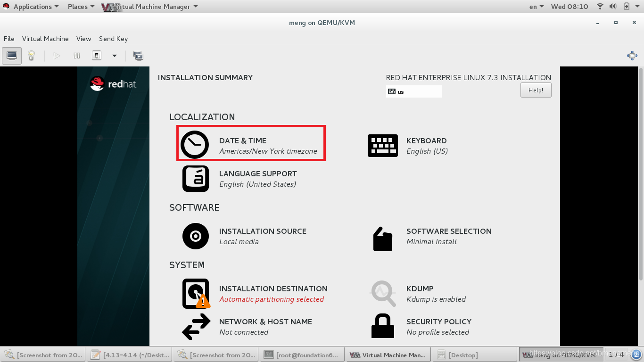Click the English (US) keyboard text
The image size is (644, 362).
point(427,151)
